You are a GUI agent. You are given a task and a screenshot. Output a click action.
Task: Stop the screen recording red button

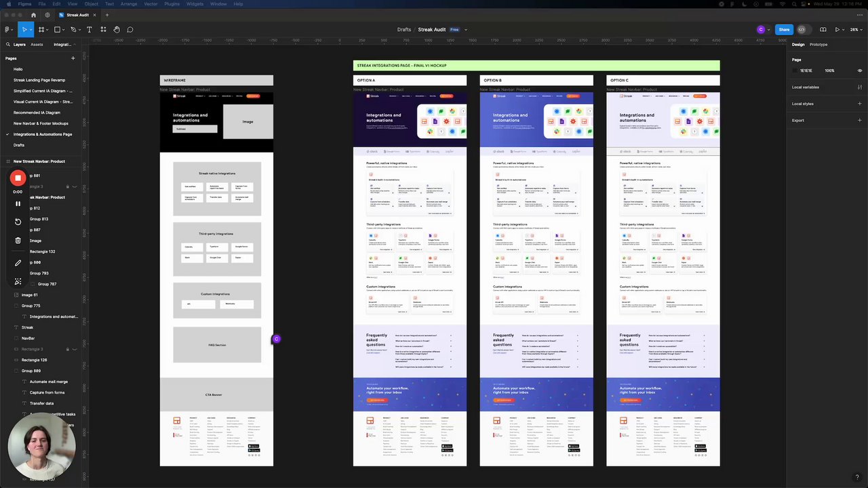pos(18,178)
